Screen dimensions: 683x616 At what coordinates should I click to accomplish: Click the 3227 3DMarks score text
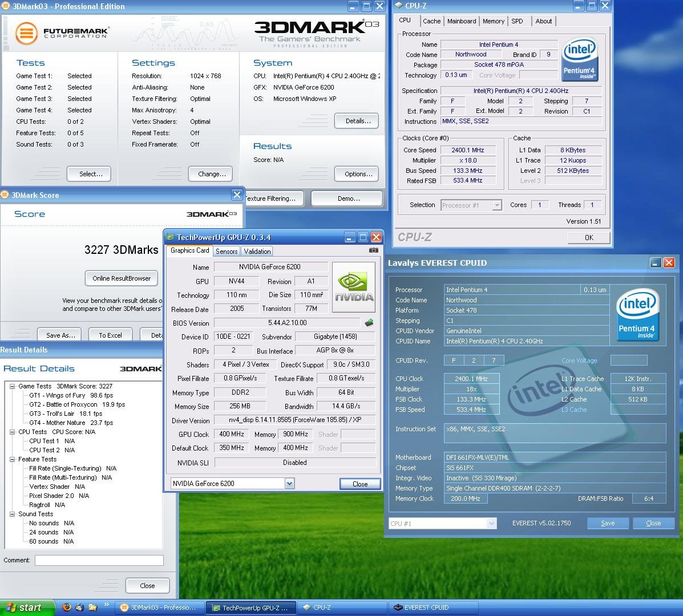click(121, 250)
